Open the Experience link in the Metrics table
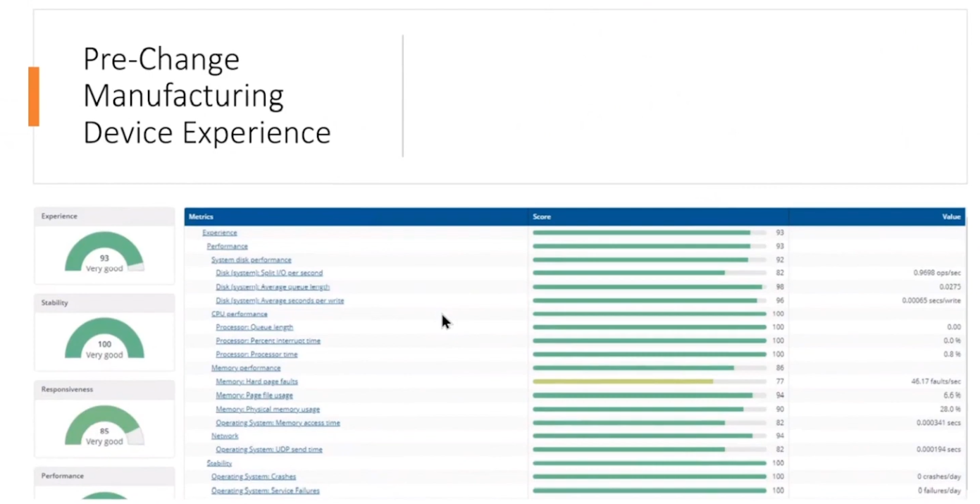Screen dimensions: 980x504 click(x=220, y=233)
